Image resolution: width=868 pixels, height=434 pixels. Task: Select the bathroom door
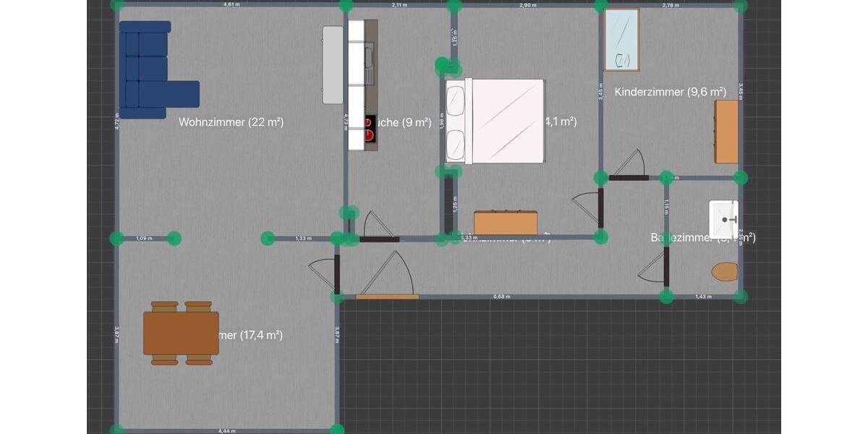point(655,265)
